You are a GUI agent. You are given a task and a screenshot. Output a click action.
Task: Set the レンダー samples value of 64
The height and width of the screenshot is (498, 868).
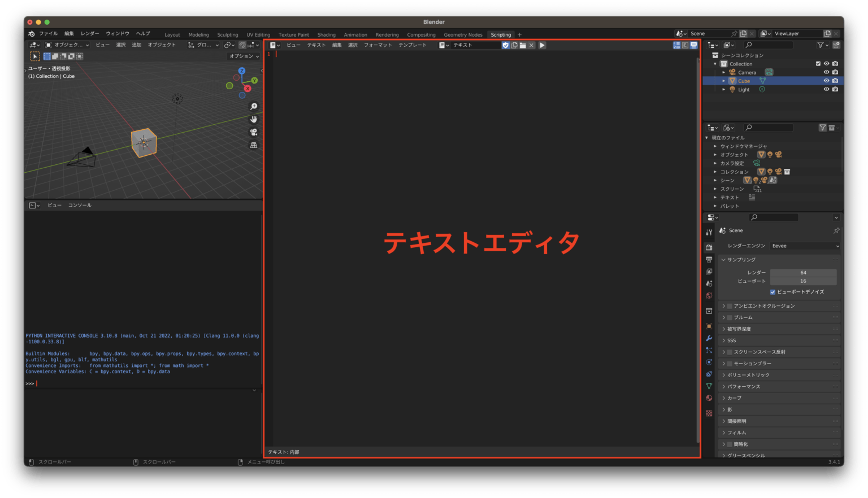(x=804, y=272)
